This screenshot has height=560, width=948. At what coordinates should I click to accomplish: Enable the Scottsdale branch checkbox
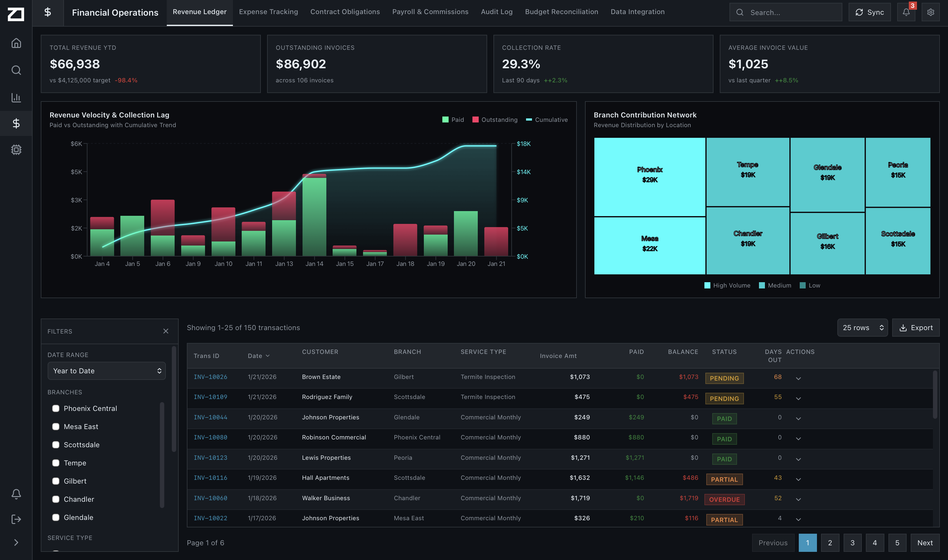[x=55, y=444]
